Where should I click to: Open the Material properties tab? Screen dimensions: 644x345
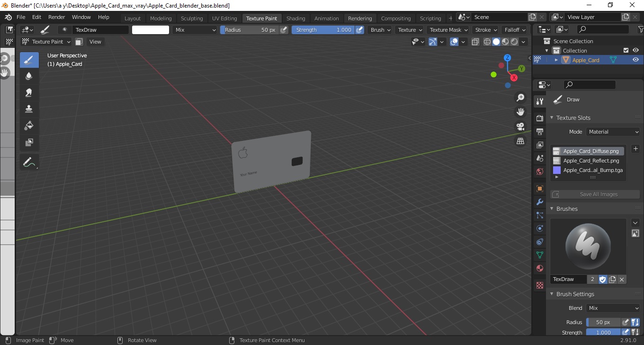539,268
